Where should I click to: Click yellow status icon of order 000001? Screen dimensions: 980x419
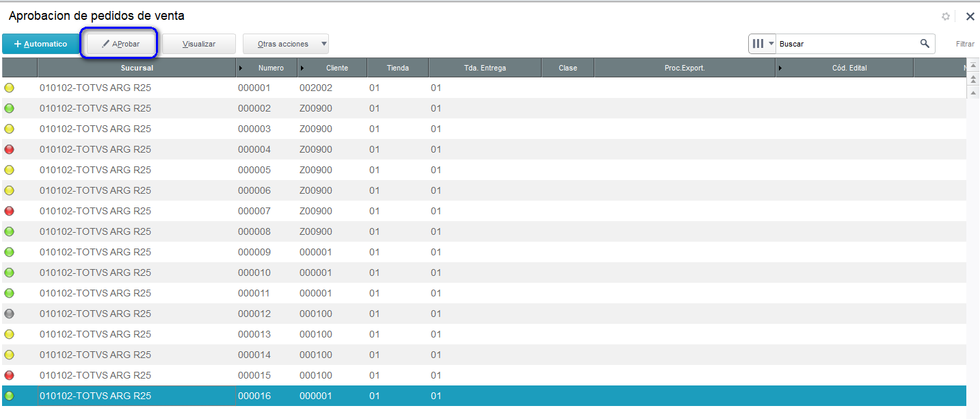tap(9, 88)
